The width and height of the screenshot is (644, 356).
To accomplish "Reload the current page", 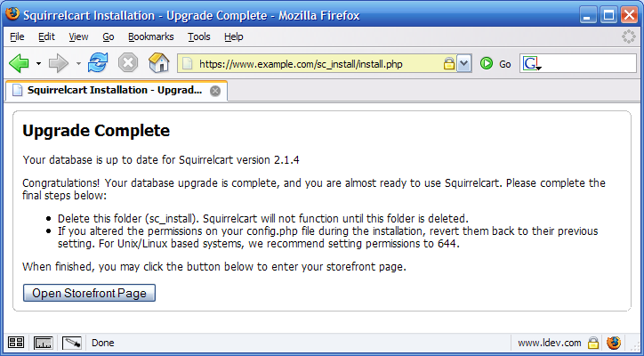I will (x=98, y=63).
